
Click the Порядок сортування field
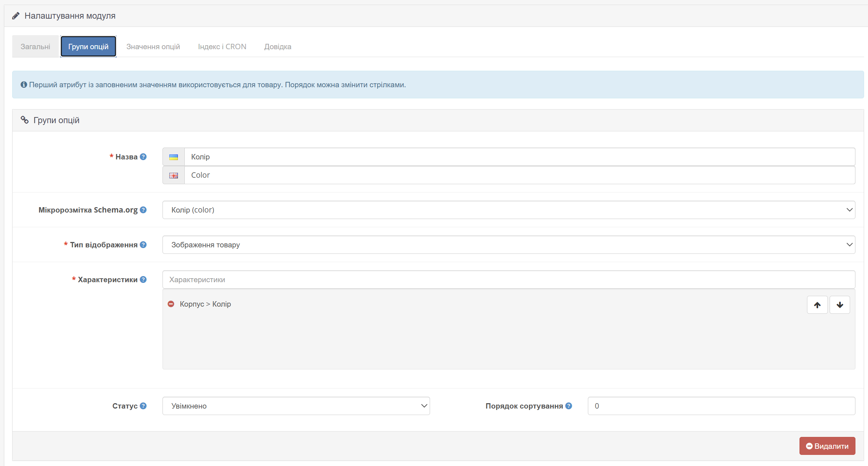tap(721, 406)
